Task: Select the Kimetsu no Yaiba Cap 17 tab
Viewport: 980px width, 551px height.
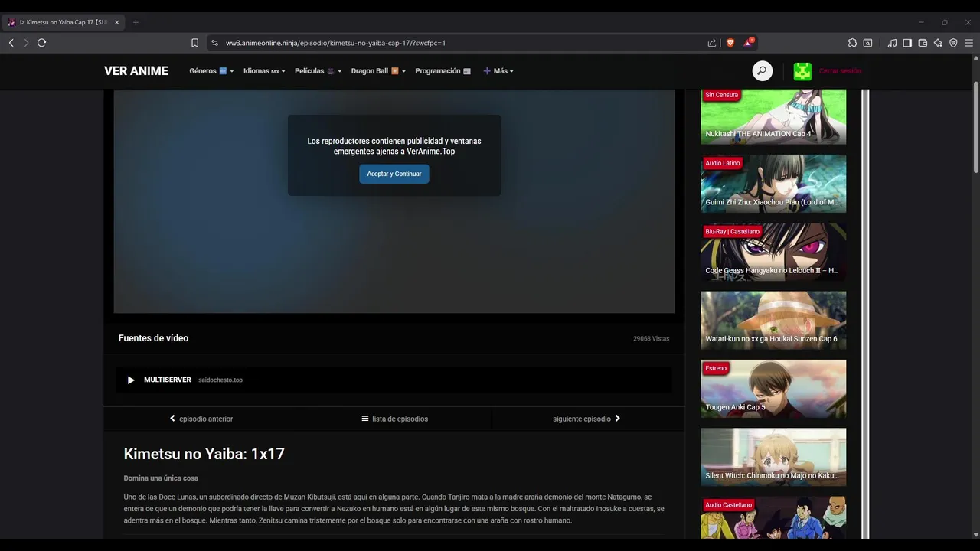Action: 64,22
